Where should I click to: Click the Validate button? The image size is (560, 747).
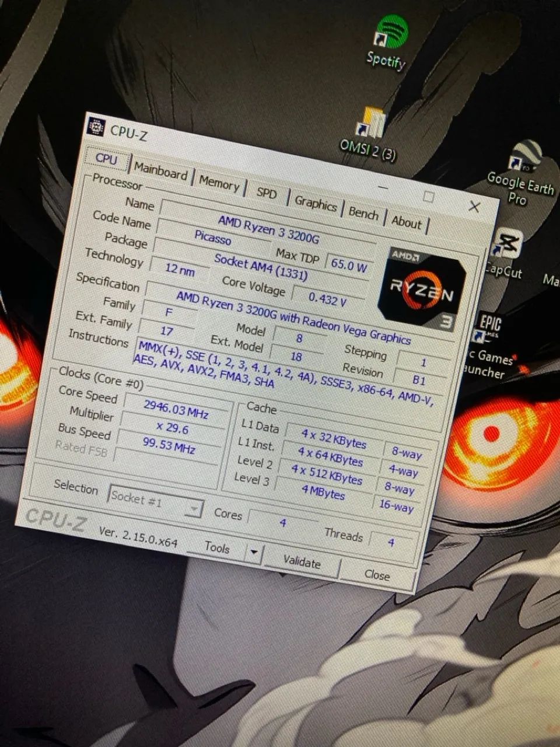302,563
